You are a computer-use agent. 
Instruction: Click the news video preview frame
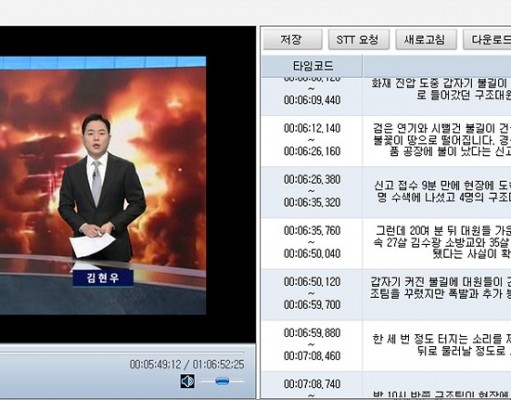[103, 185]
